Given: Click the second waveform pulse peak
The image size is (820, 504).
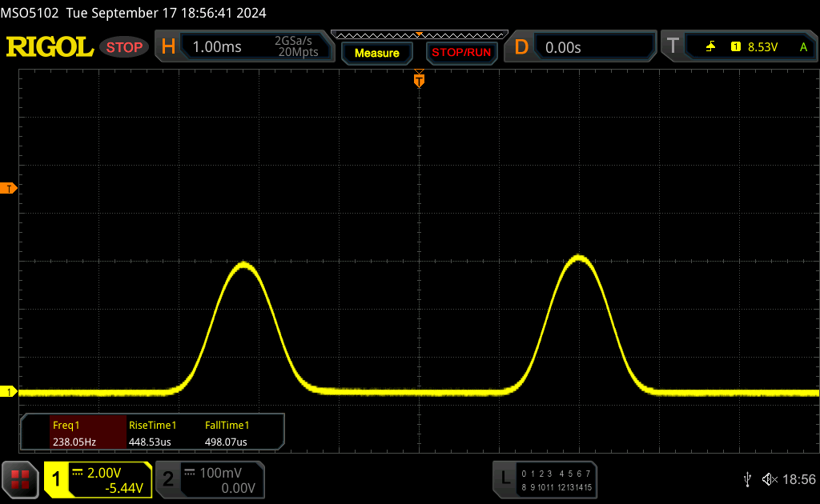Looking at the screenshot, I should tap(578, 258).
